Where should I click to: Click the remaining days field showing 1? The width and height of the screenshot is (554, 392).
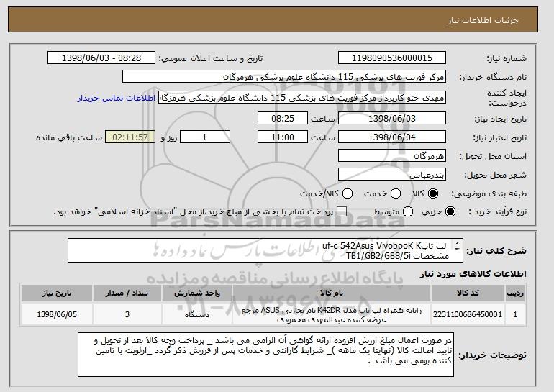pos(205,137)
